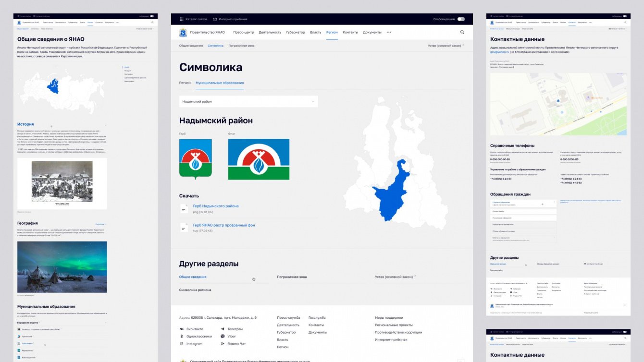Open Противодействие коррупции link in center footer
This screenshot has height=362, width=644.
399,332
